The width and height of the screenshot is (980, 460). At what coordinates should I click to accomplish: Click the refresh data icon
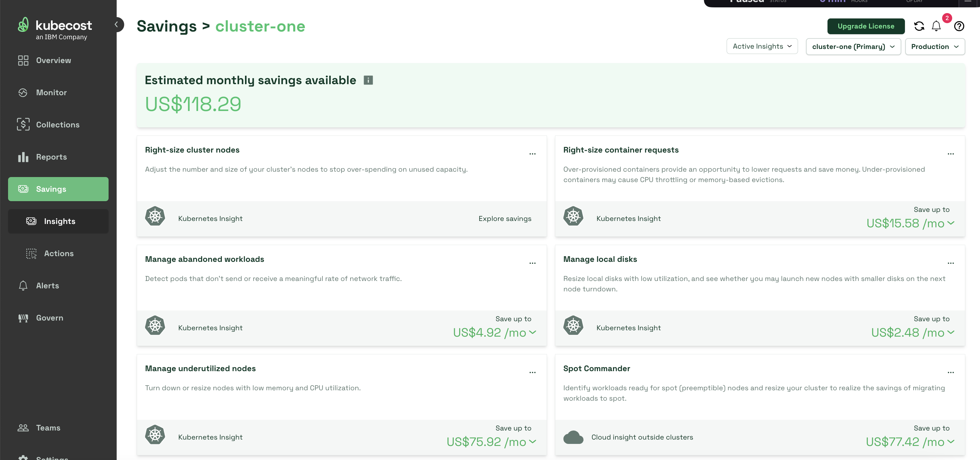(x=919, y=26)
